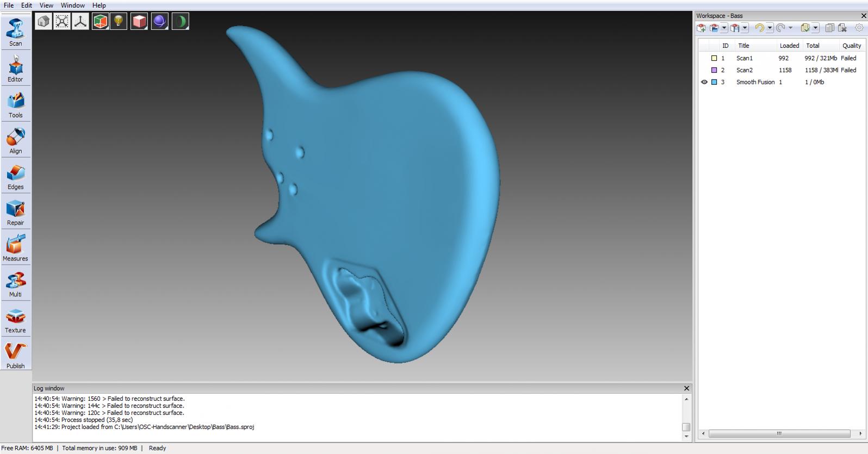Click the undo arrow icon

coord(760,28)
